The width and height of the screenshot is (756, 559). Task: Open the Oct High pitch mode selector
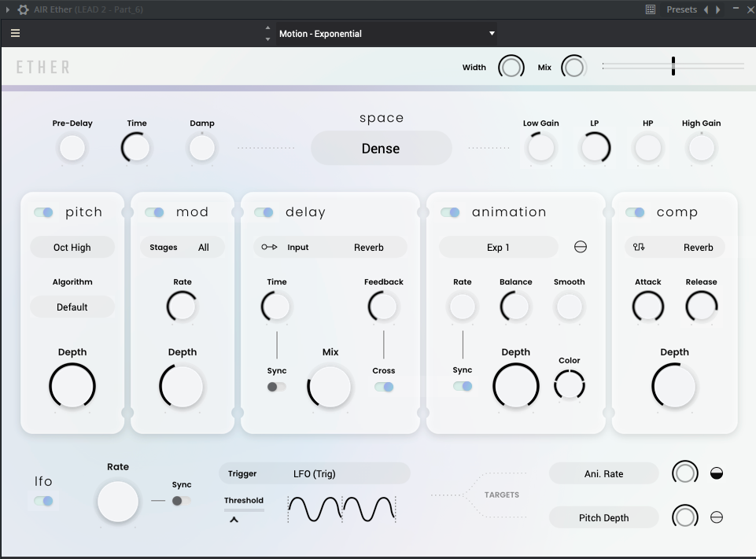72,247
